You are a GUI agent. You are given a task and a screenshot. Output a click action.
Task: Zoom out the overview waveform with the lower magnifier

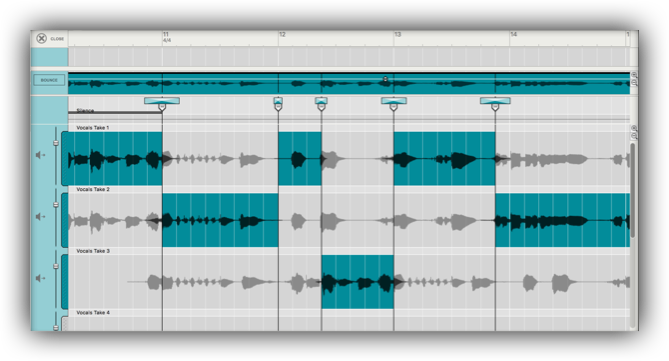pyautogui.click(x=634, y=83)
